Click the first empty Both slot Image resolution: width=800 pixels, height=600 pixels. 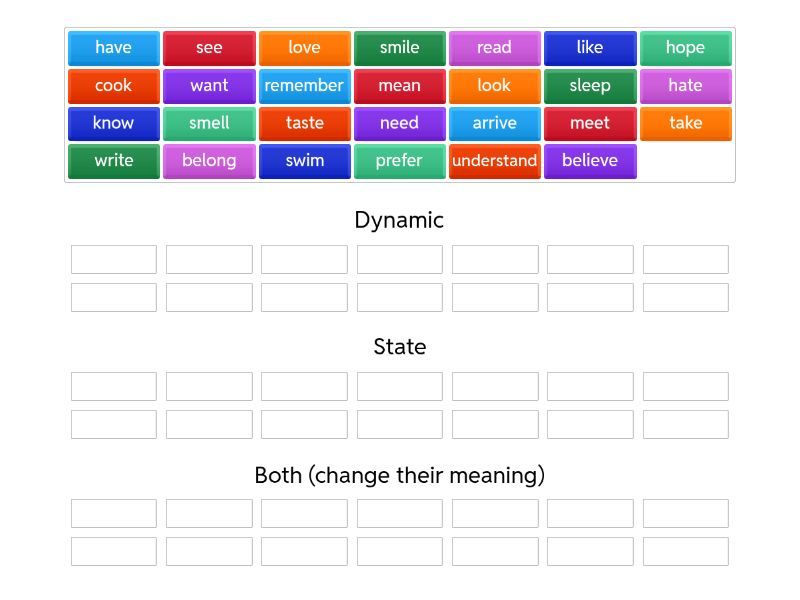pos(114,514)
